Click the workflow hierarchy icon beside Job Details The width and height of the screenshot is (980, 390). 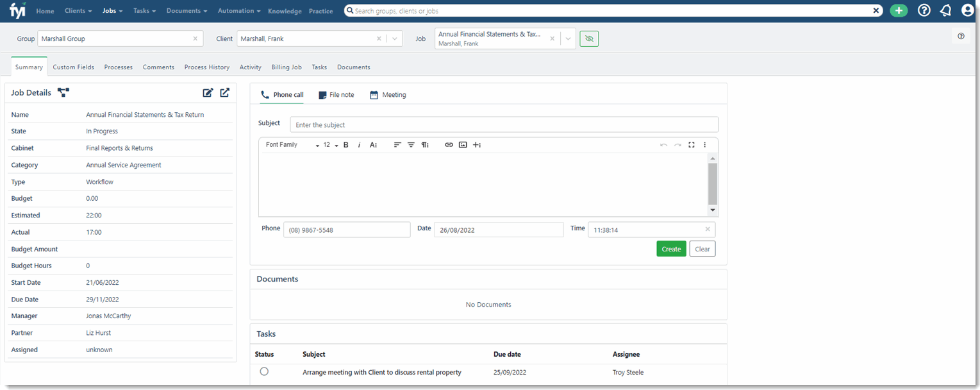[63, 92]
